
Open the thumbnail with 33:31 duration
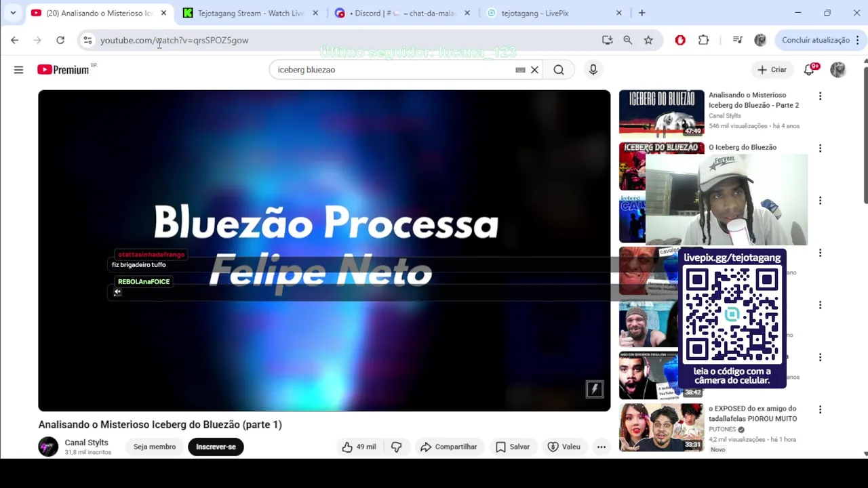tap(661, 427)
